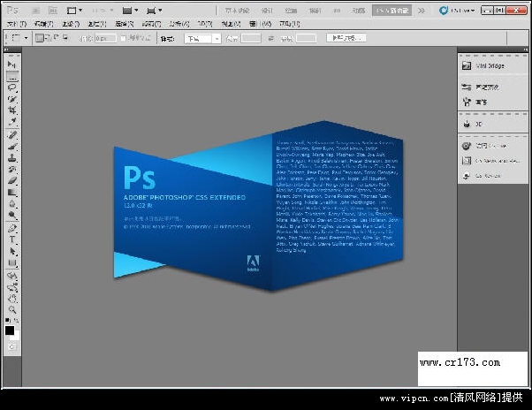Image resolution: width=532 pixels, height=410 pixels.
Task: Toggle the anti-alias checkbox in options bar
Action: click(x=125, y=39)
